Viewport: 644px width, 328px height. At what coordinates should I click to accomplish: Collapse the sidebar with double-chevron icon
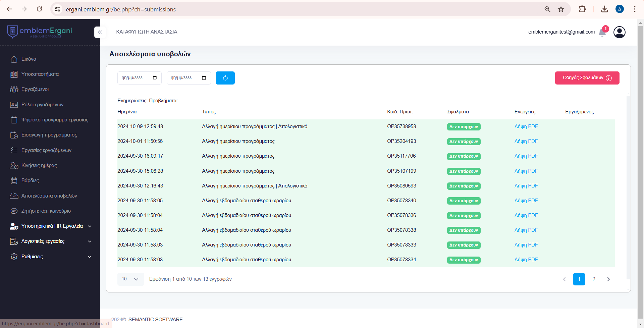coord(100,32)
